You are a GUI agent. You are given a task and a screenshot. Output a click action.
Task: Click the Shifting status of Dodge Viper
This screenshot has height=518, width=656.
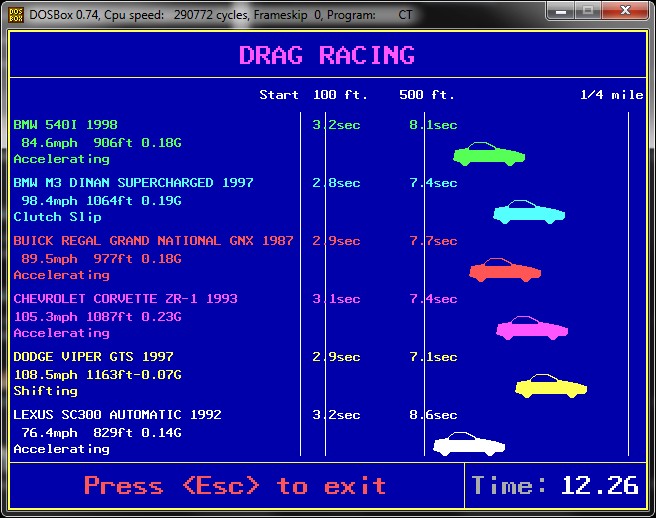point(45,391)
